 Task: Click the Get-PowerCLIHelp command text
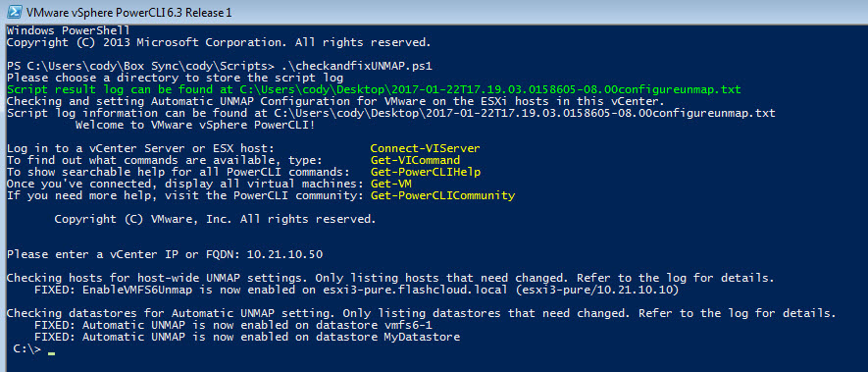pos(425,172)
